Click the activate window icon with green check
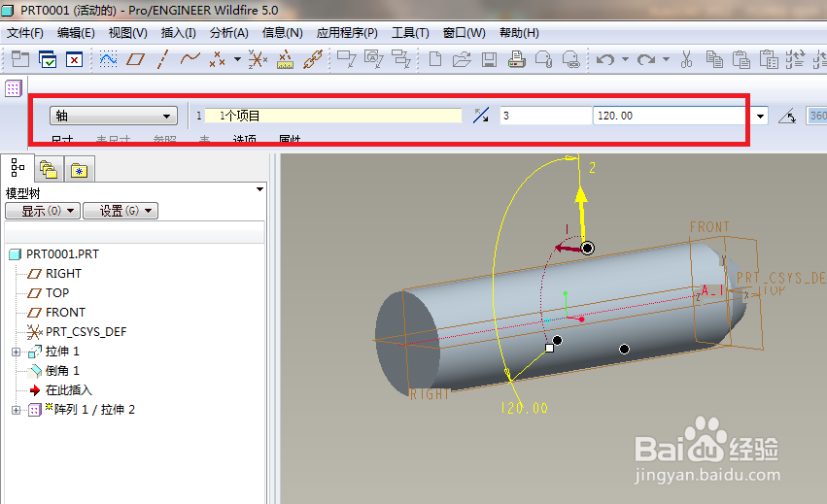Screen dimensions: 827x504 pos(48,59)
